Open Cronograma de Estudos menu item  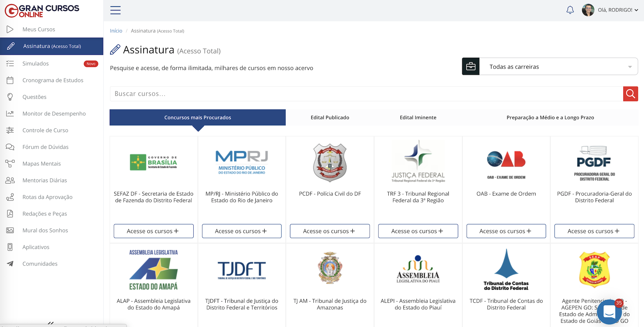tap(53, 80)
